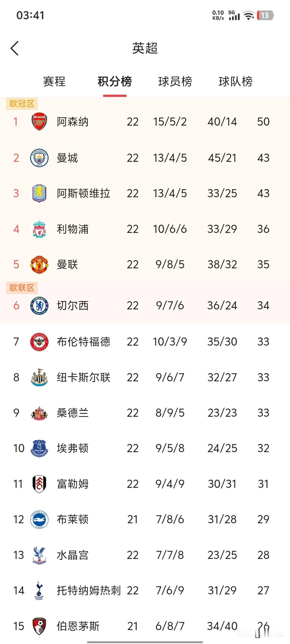Open the 球队榜 tab

[235, 82]
